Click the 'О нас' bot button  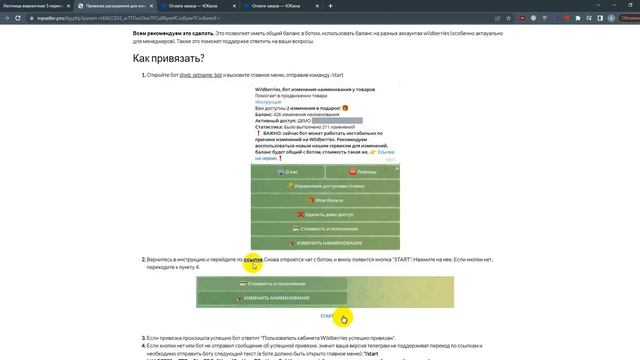tap(288, 172)
